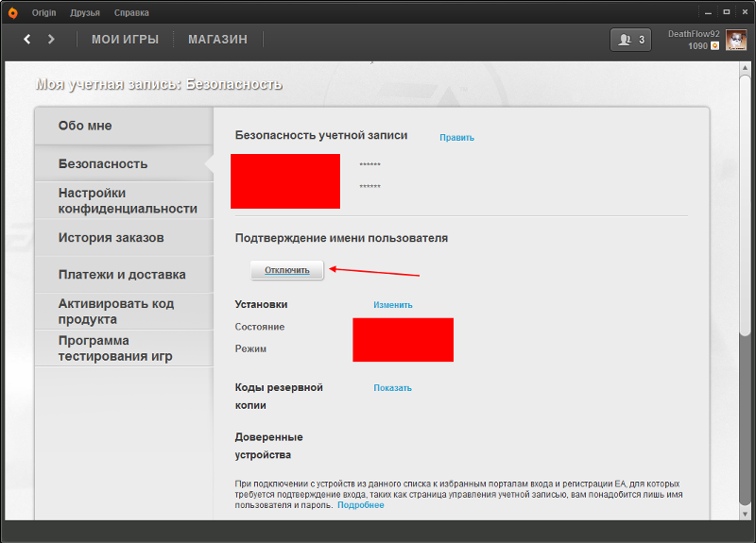756x543 pixels.
Task: Go back with the left arrow
Action: coord(27,39)
